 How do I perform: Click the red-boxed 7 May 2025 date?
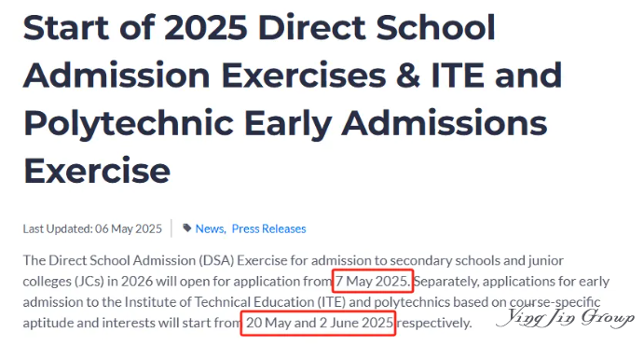(x=373, y=281)
